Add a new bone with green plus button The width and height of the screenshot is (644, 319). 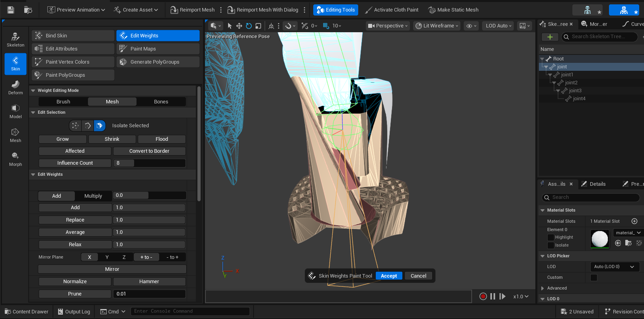pyautogui.click(x=550, y=37)
